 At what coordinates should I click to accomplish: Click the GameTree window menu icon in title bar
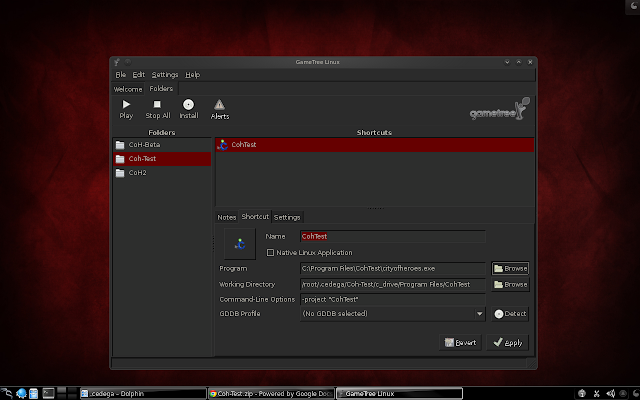tap(117, 62)
